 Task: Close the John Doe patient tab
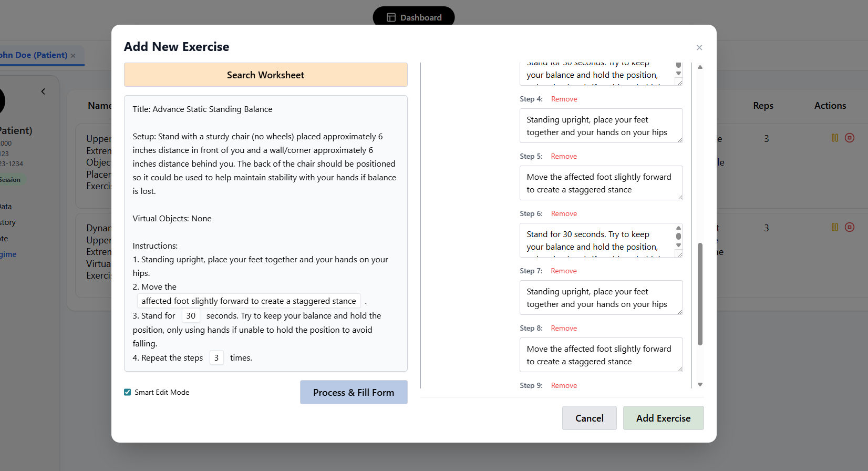(73, 56)
